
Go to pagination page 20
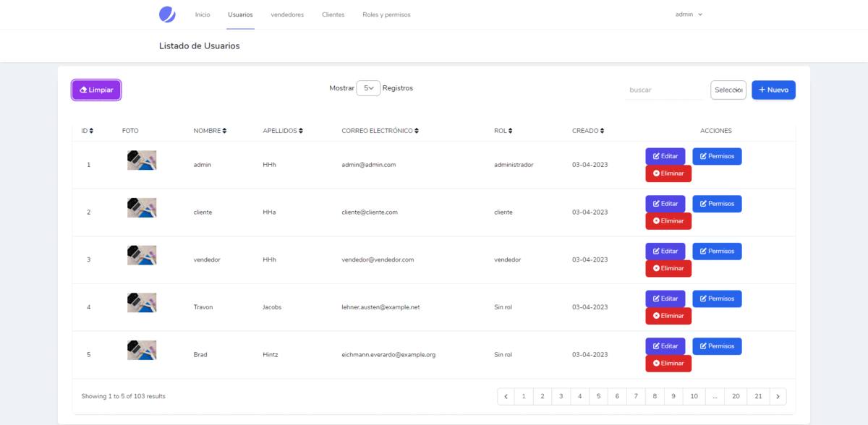click(x=736, y=396)
